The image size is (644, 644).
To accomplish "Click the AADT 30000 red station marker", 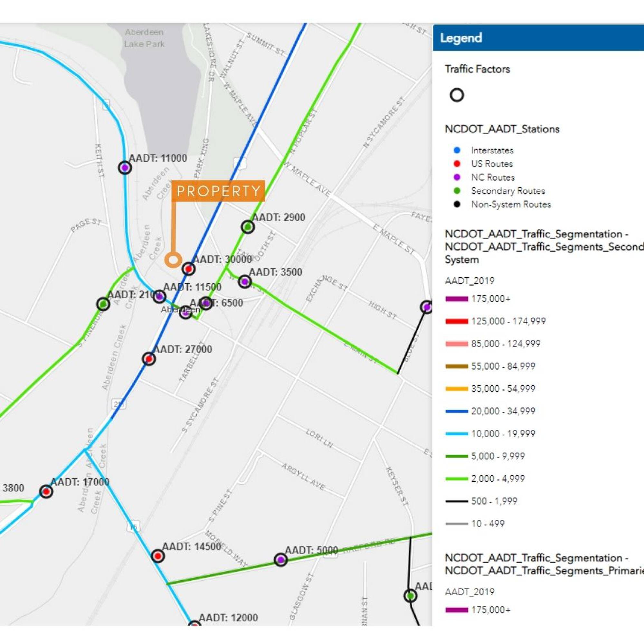I will point(188,268).
